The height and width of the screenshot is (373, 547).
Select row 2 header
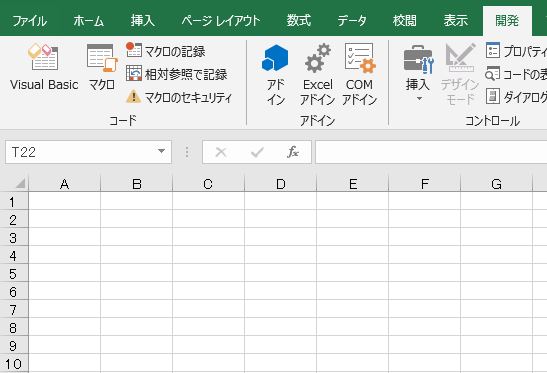click(x=13, y=220)
